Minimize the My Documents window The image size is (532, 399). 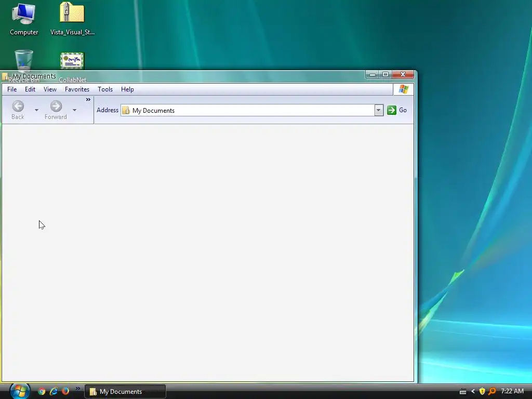click(x=372, y=74)
